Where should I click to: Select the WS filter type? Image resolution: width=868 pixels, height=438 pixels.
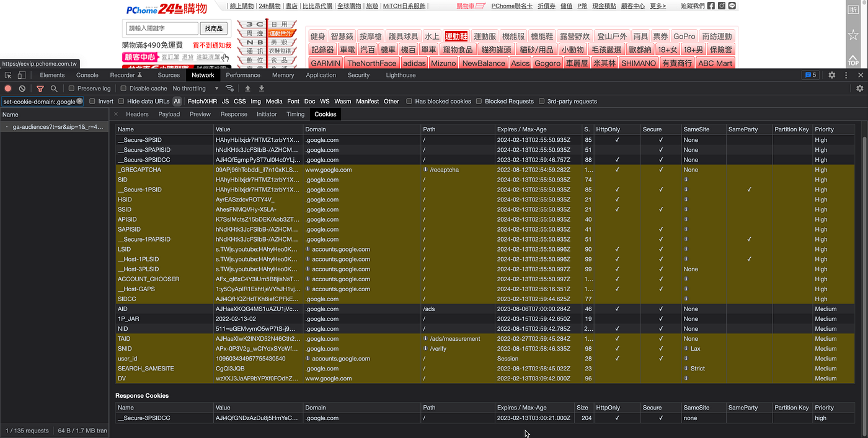[x=324, y=101]
